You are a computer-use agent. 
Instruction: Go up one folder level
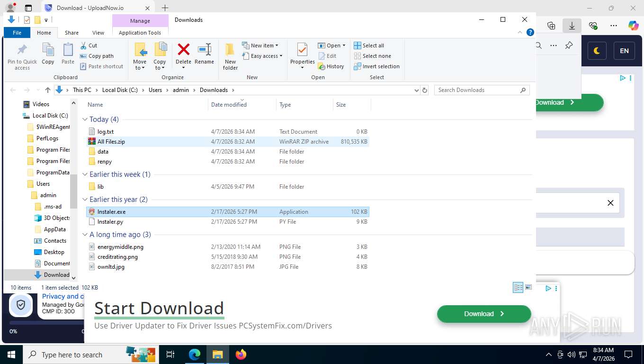[x=48, y=90]
